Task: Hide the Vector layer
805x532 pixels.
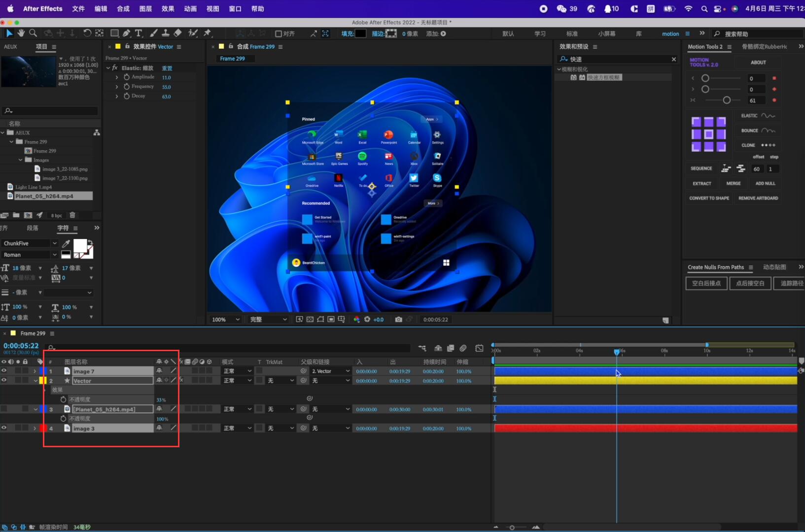Action: [x=4, y=380]
